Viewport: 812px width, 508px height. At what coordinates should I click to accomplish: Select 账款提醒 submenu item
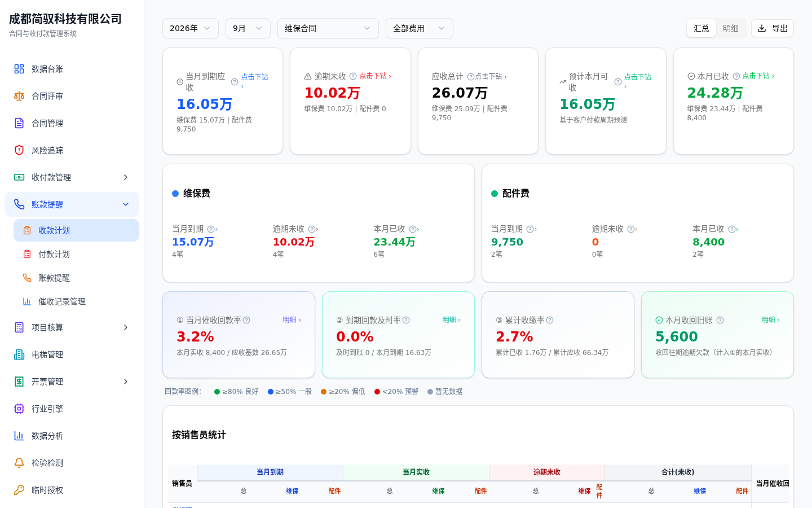click(x=76, y=278)
